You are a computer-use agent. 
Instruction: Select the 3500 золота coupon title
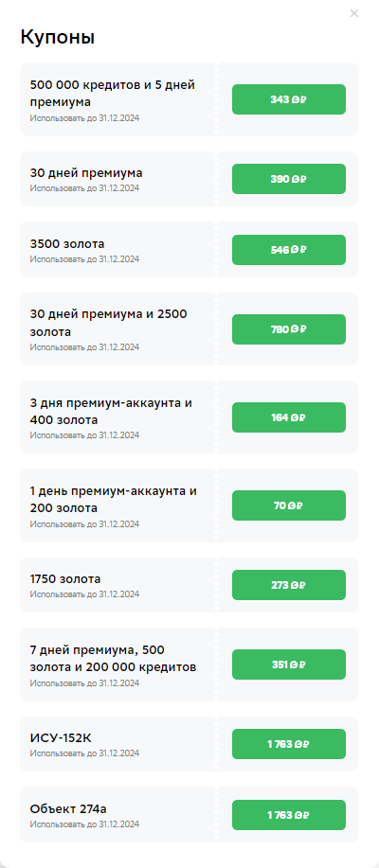tap(67, 243)
